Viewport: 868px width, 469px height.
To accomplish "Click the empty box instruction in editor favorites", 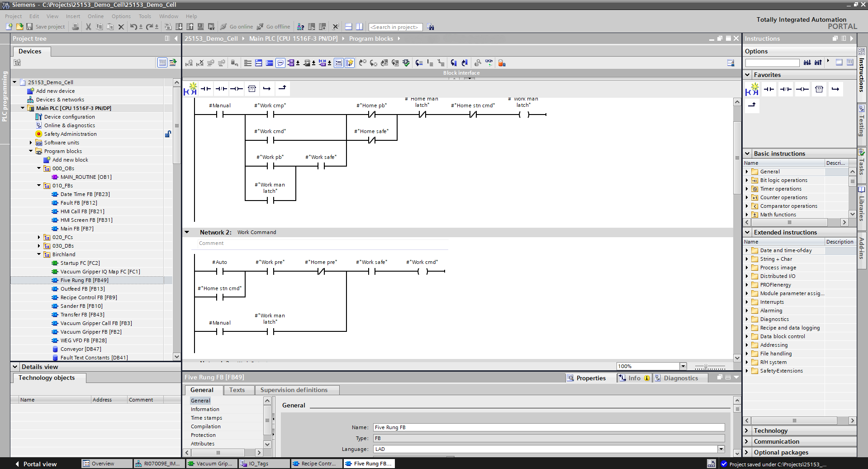I will (252, 89).
